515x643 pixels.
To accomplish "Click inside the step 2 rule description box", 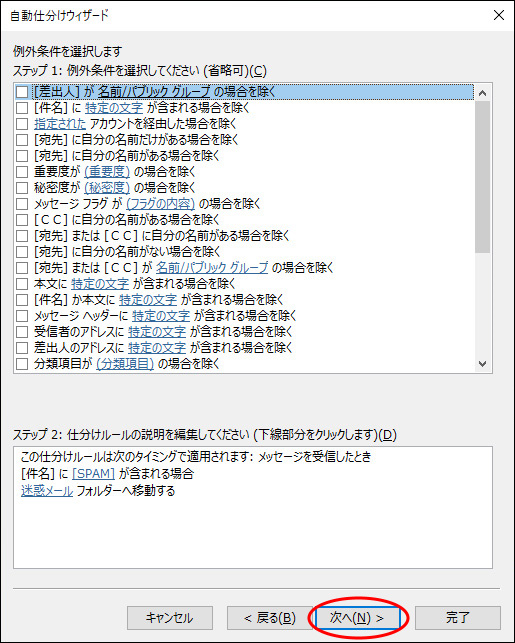I will coord(253,508).
